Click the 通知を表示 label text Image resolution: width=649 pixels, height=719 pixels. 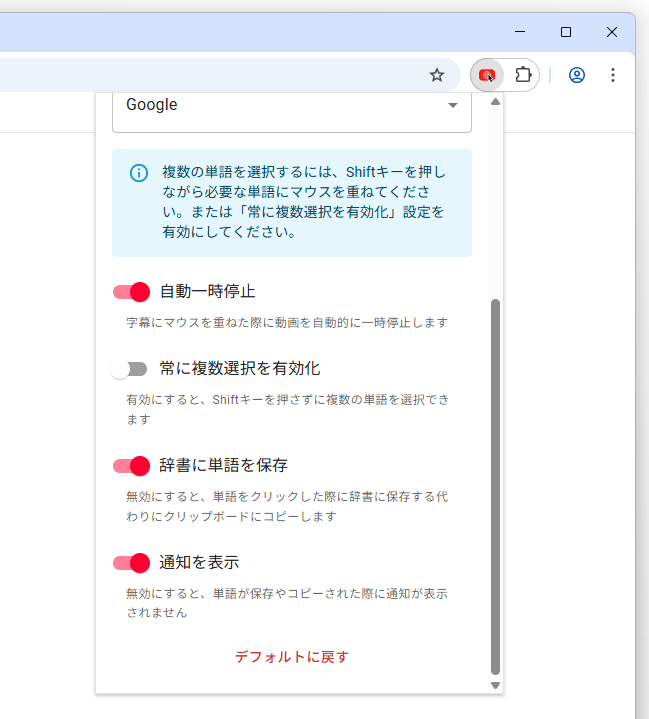click(x=199, y=563)
